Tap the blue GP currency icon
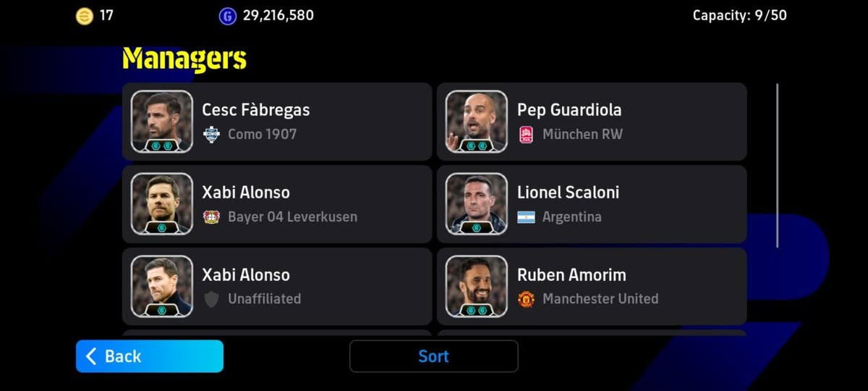 click(x=228, y=16)
